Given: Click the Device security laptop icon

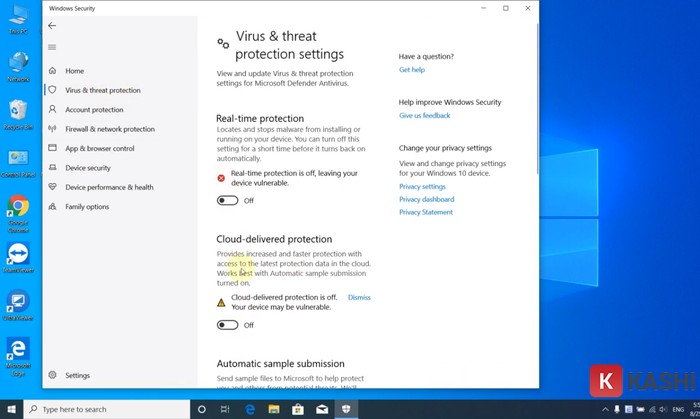Looking at the screenshot, I should point(52,167).
